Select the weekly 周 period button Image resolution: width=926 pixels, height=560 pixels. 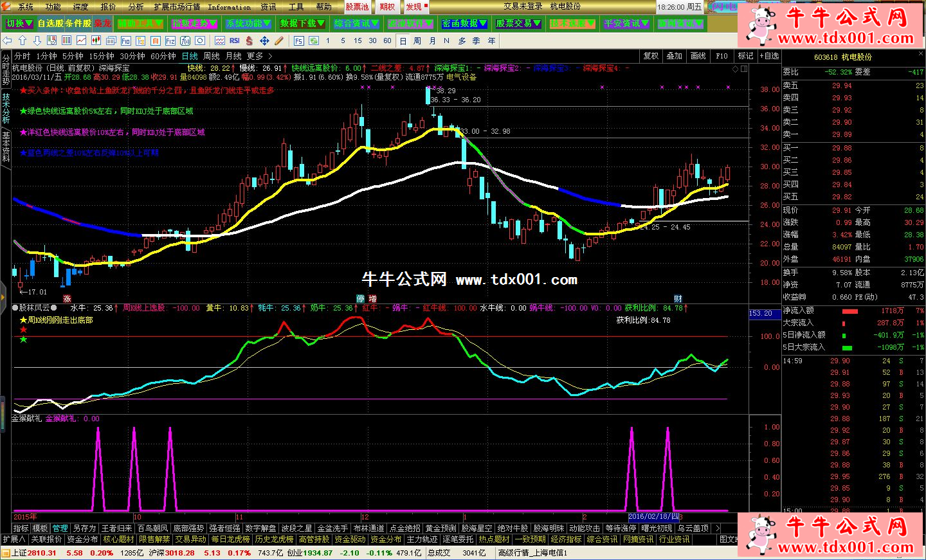point(417,41)
